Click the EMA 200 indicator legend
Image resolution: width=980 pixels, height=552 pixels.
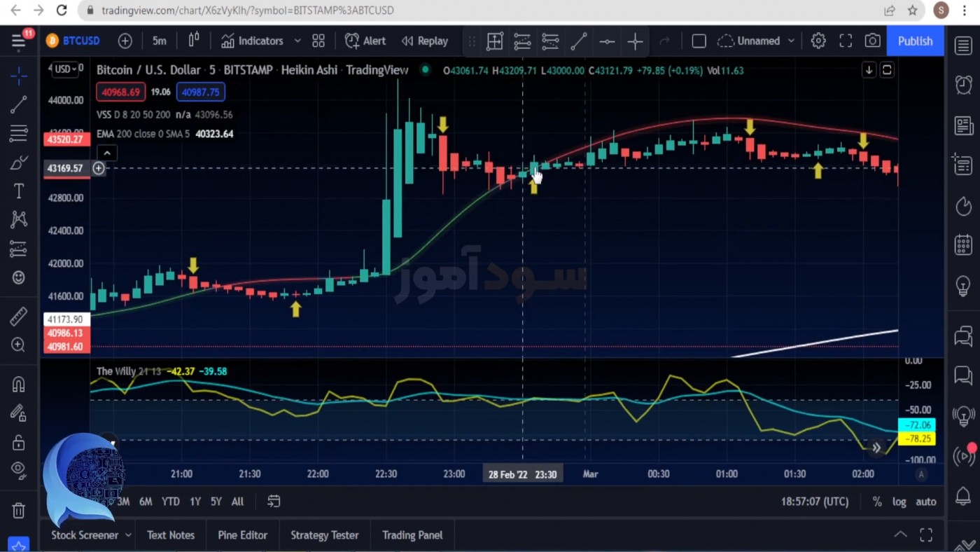(x=164, y=134)
